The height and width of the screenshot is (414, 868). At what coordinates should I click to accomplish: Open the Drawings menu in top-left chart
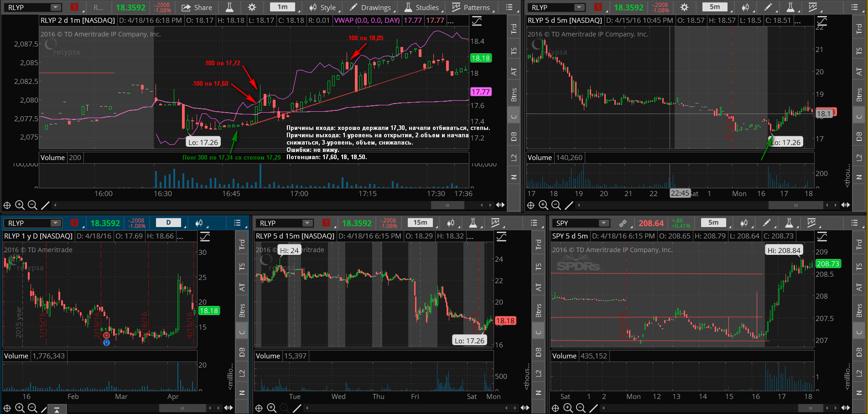click(x=370, y=7)
